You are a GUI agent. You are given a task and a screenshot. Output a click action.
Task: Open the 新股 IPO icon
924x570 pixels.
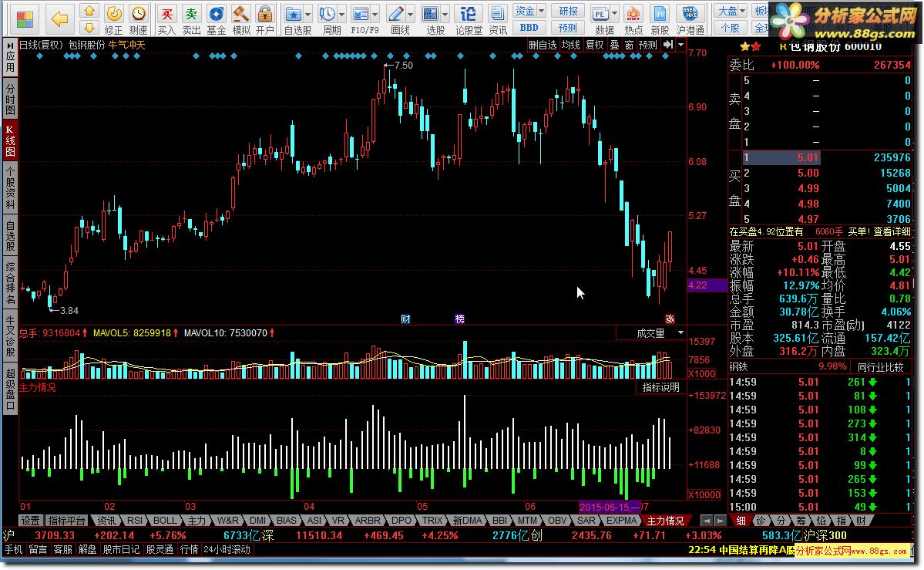(x=660, y=19)
